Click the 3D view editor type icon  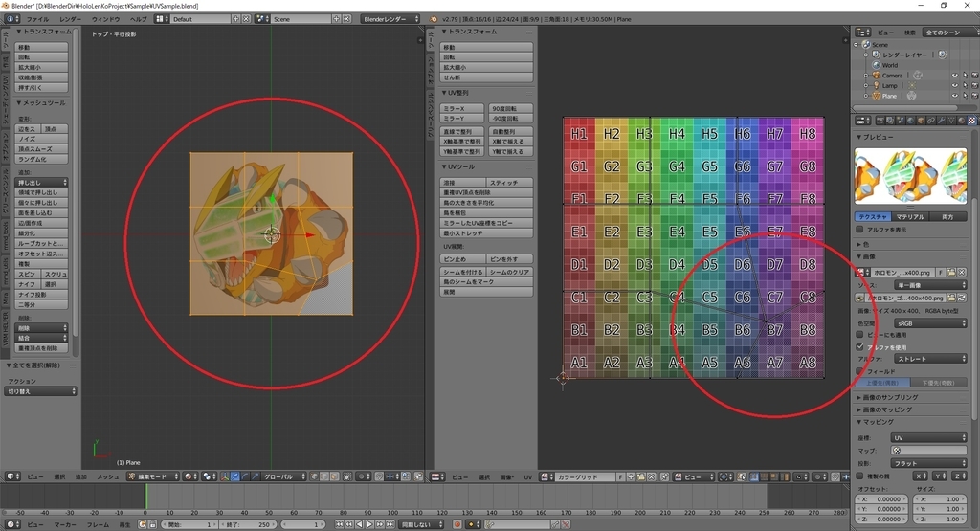click(11, 476)
